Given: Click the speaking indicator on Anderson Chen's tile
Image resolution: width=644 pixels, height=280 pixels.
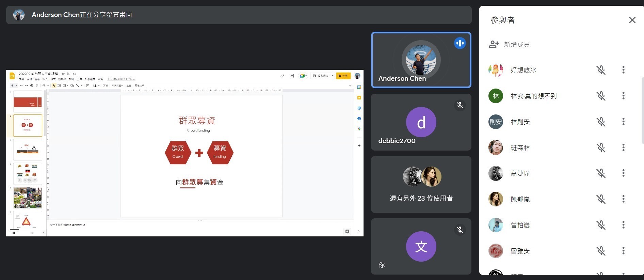Looking at the screenshot, I should point(460,43).
